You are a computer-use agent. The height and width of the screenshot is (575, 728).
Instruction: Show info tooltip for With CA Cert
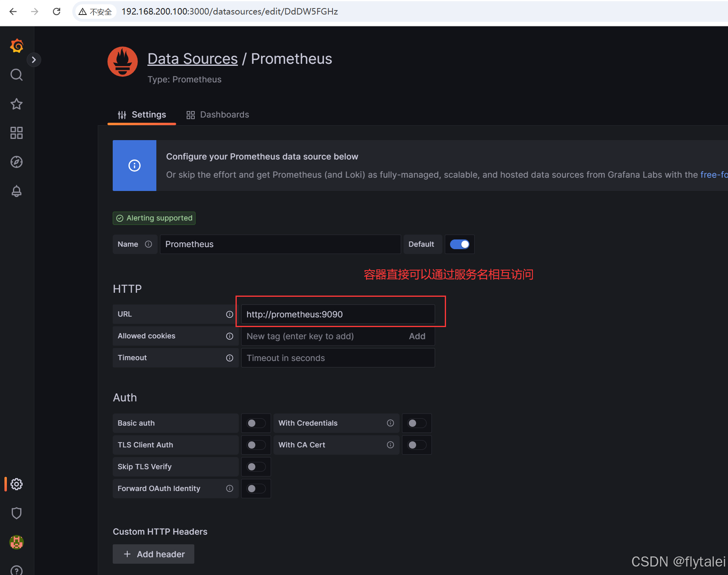pyautogui.click(x=390, y=445)
